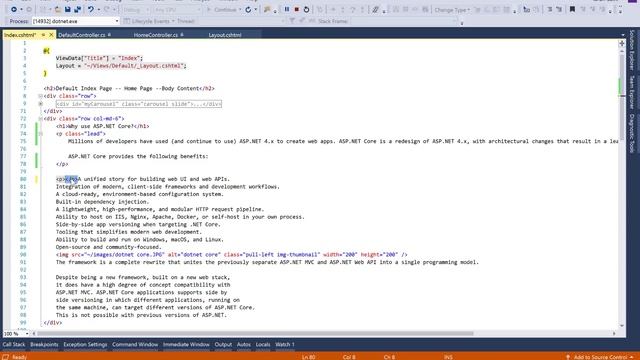Viewport: 640px width, 360px height.
Task: Click the select-element cursor icon in the toolbar
Action: (x=527, y=9)
